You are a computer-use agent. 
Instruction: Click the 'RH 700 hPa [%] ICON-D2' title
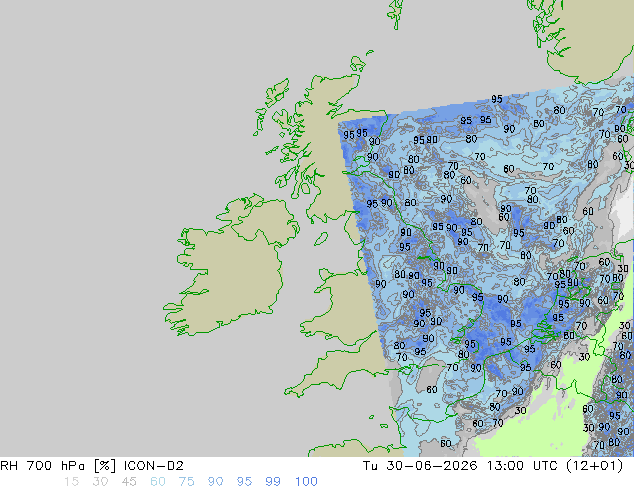coord(92,466)
